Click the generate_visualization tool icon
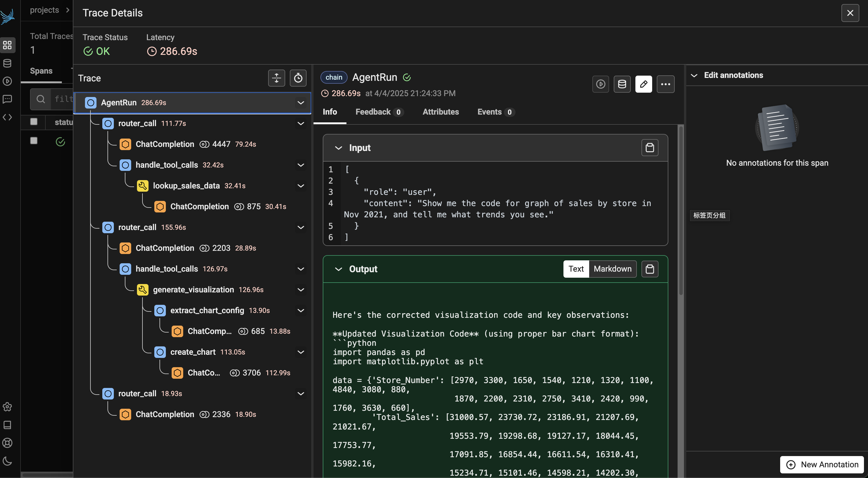 click(143, 290)
